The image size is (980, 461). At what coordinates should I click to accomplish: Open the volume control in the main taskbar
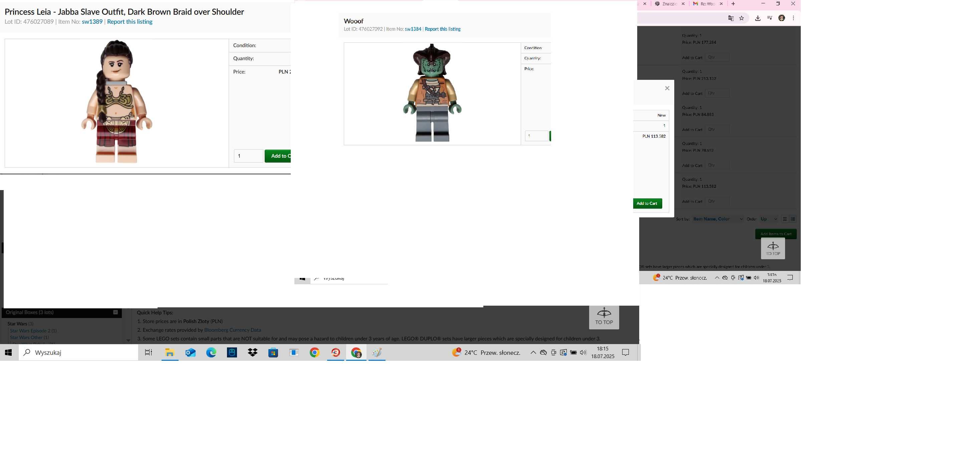(583, 352)
